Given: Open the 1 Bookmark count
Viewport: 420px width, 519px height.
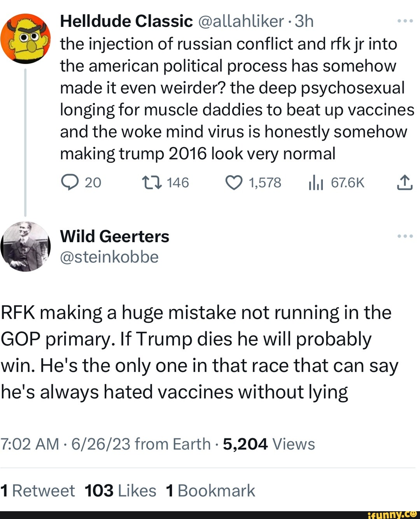Looking at the screenshot, I should (x=210, y=491).
